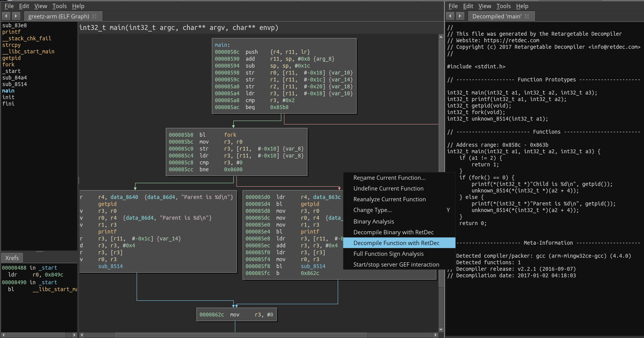Open the View menu in the decompiler window
The height and width of the screenshot is (338, 644).
point(484,6)
